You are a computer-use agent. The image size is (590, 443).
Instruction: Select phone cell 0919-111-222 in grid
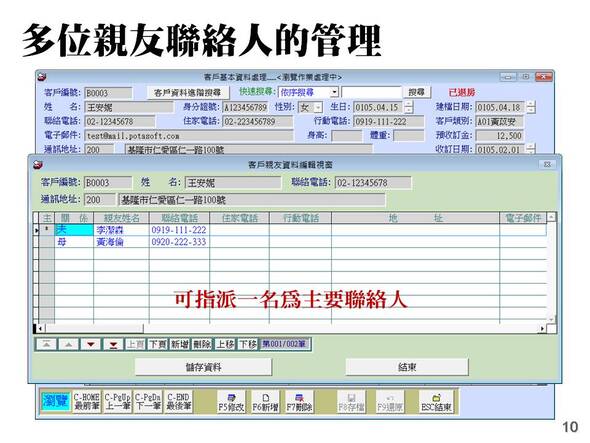click(x=179, y=230)
